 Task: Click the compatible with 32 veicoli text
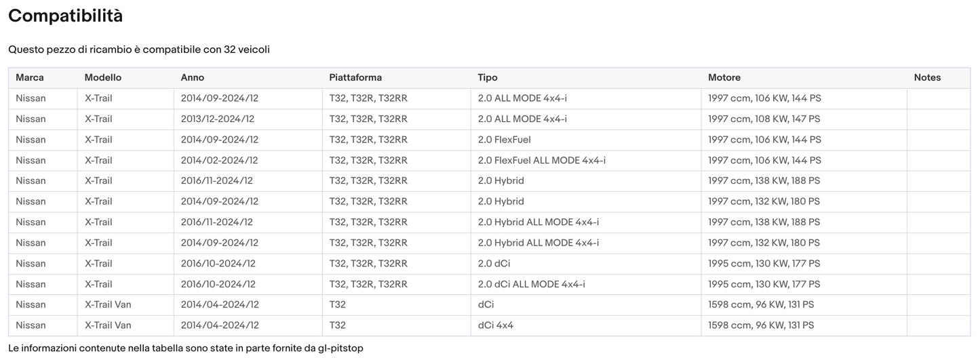(139, 49)
